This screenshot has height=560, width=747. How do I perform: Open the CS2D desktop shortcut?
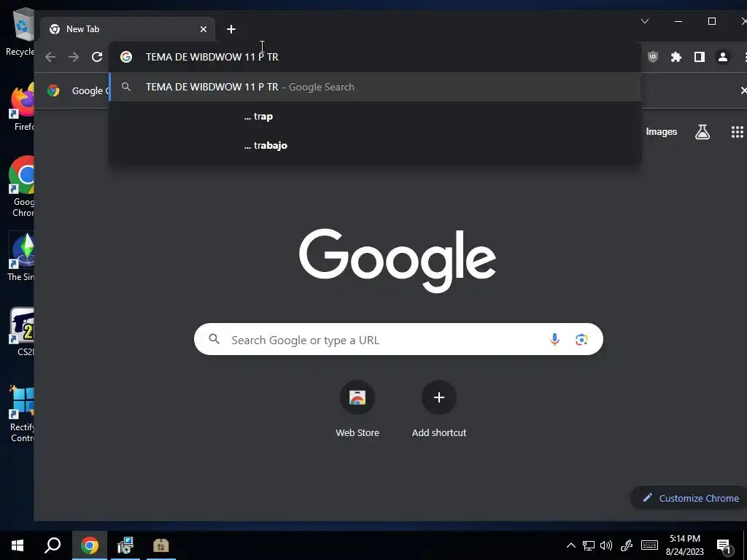point(22,332)
